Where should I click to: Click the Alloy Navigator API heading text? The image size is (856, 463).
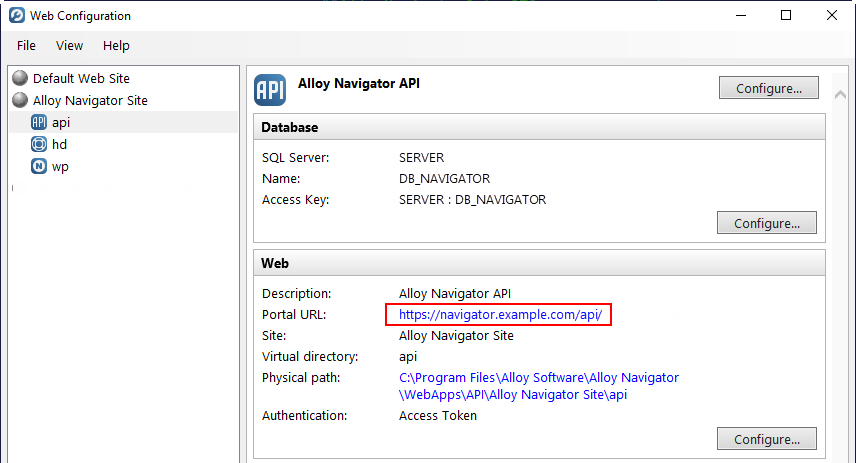359,84
